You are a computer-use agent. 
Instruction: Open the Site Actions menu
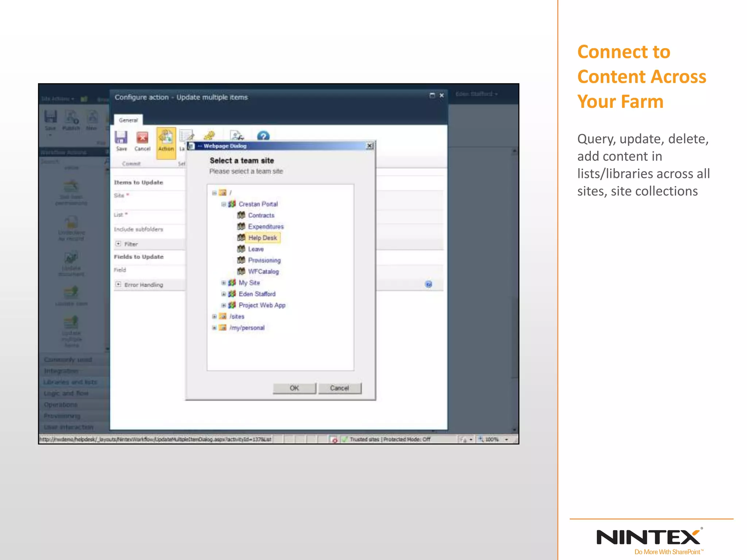pyautogui.click(x=57, y=99)
